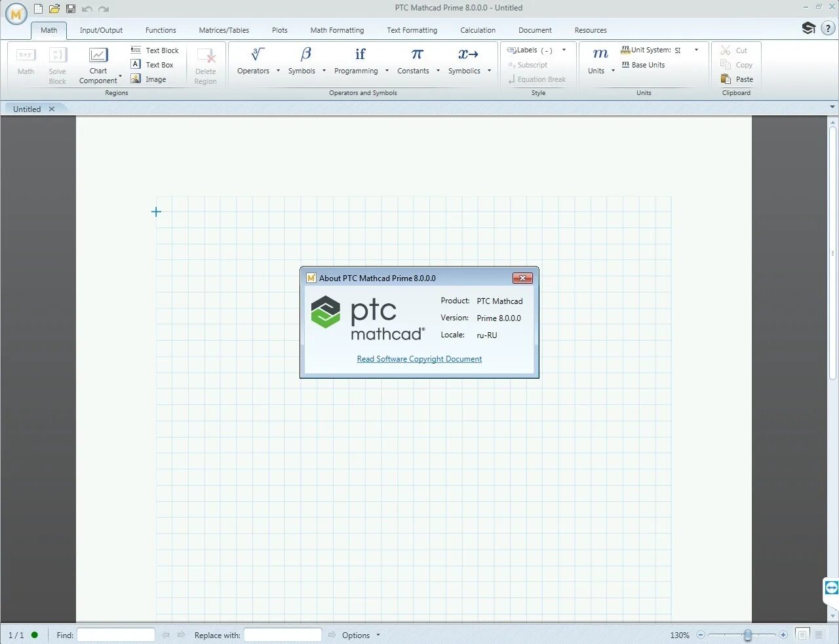839x644 pixels.
Task: Open the Text Formatting ribbon tab
Action: coord(412,30)
